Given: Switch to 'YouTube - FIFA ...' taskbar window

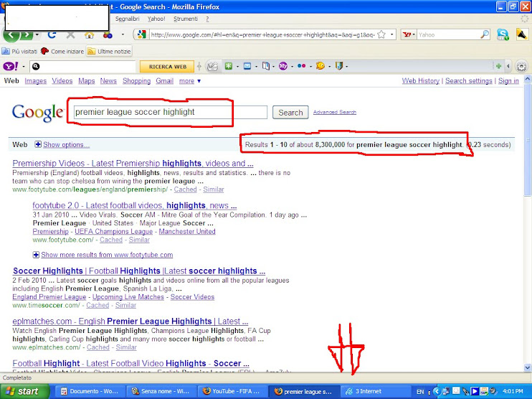Looking at the screenshot, I should coord(232,392).
